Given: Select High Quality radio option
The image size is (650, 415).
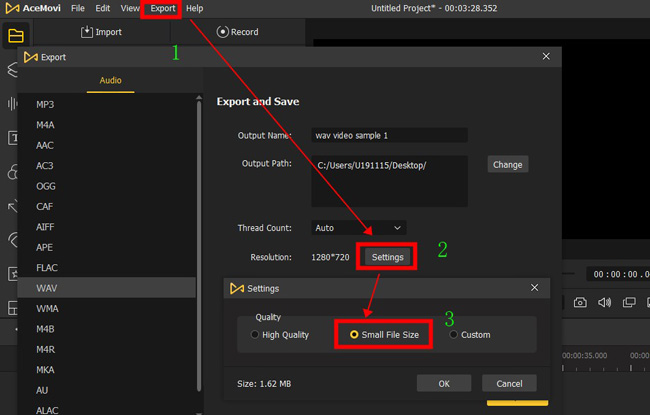Looking at the screenshot, I should (x=255, y=335).
